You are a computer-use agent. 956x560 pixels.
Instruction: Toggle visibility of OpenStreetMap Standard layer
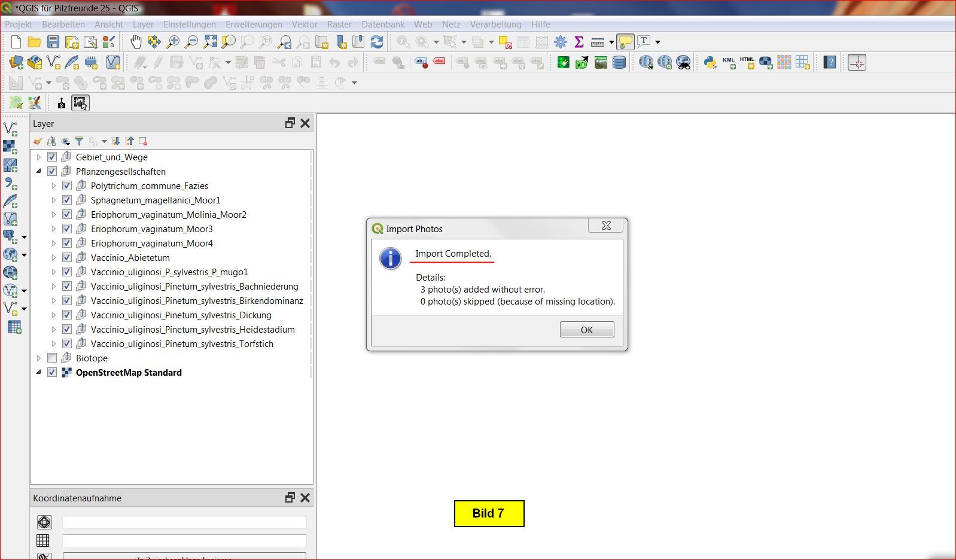pyautogui.click(x=52, y=373)
